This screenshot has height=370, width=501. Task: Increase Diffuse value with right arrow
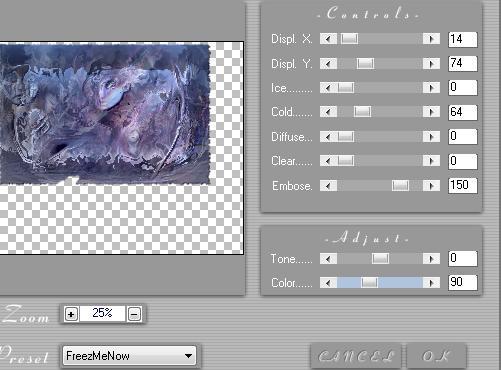(x=431, y=136)
